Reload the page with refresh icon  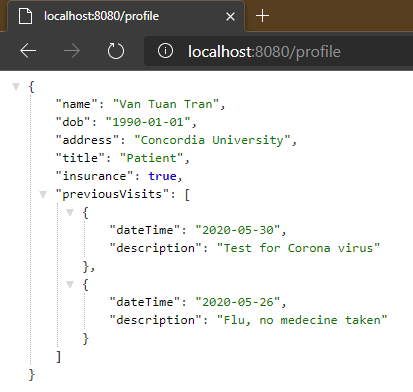click(x=116, y=51)
